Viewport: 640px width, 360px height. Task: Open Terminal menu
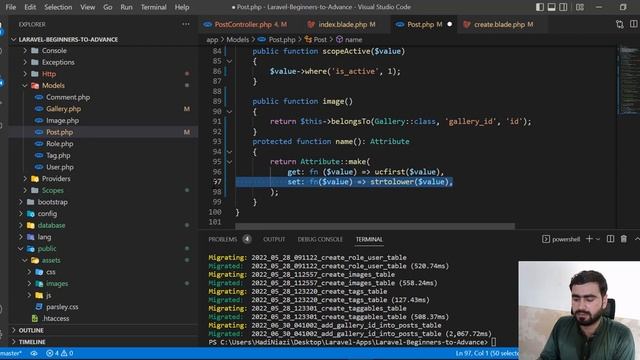click(x=153, y=7)
